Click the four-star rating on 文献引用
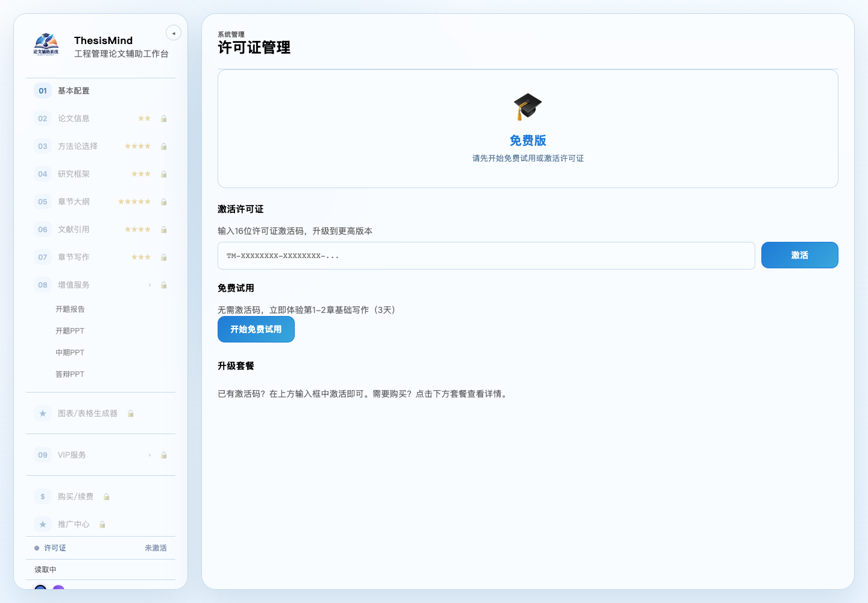868x603 pixels. coord(137,230)
